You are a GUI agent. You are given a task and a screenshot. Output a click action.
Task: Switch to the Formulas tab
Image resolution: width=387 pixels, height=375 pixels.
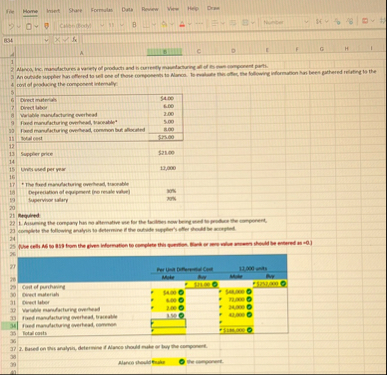tap(102, 10)
